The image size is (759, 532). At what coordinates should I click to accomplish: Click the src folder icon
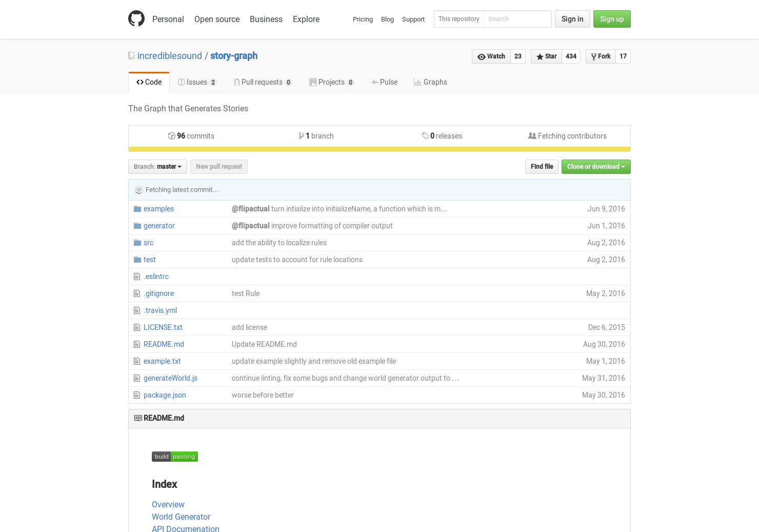tap(137, 243)
